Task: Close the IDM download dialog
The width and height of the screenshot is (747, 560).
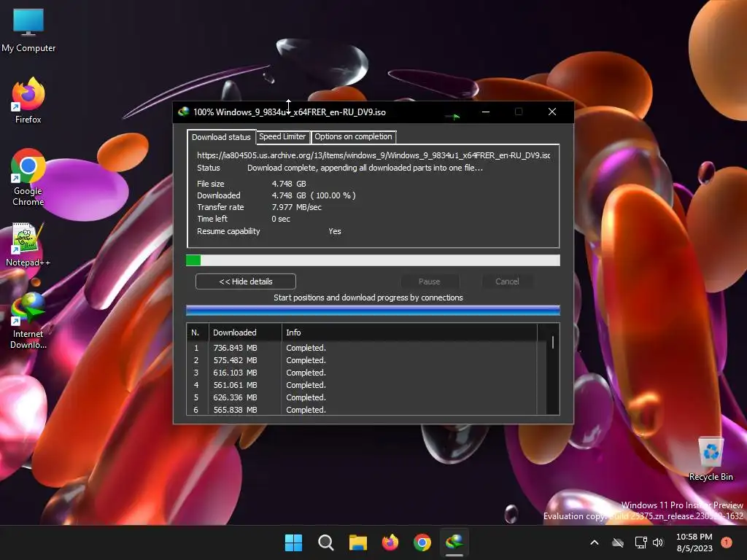Action: [x=552, y=112]
